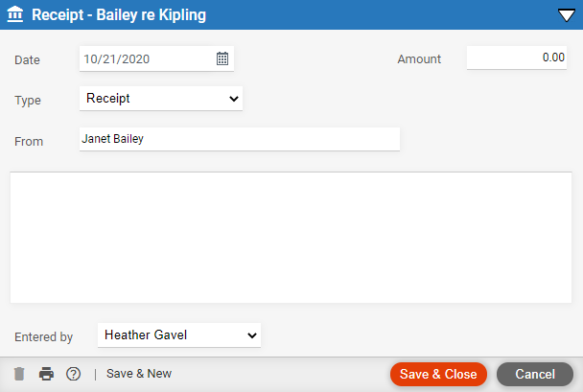Click the Receipt - Bailey re Kipling title
Screen dimensions: 583x392
click(119, 15)
